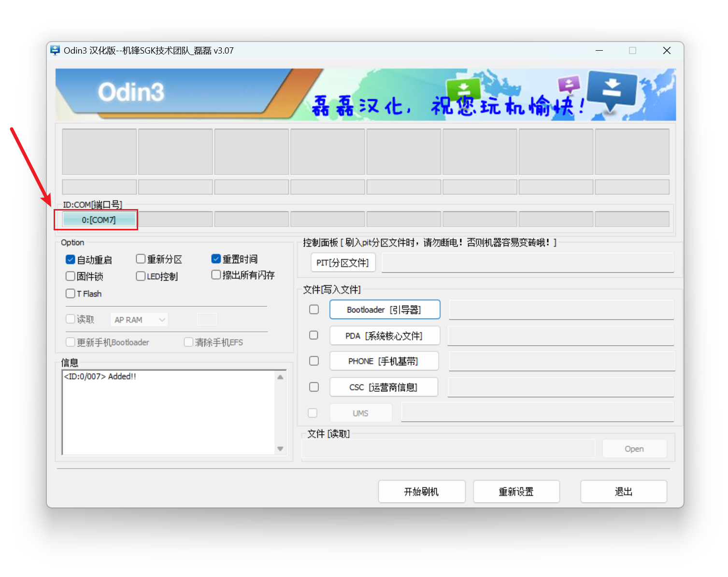Image resolution: width=728 pixels, height=577 pixels.
Task: Click the CSC [运营商信息] button
Action: pos(384,387)
